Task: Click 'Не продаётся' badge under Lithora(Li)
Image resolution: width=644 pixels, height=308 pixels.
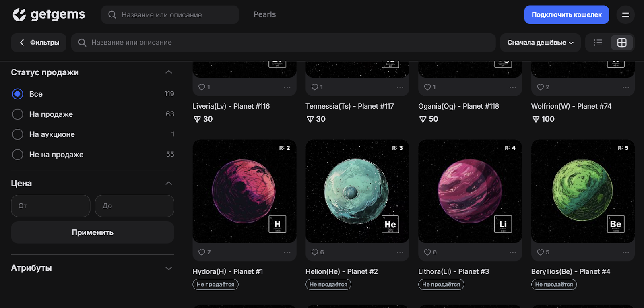Action: [441, 285]
